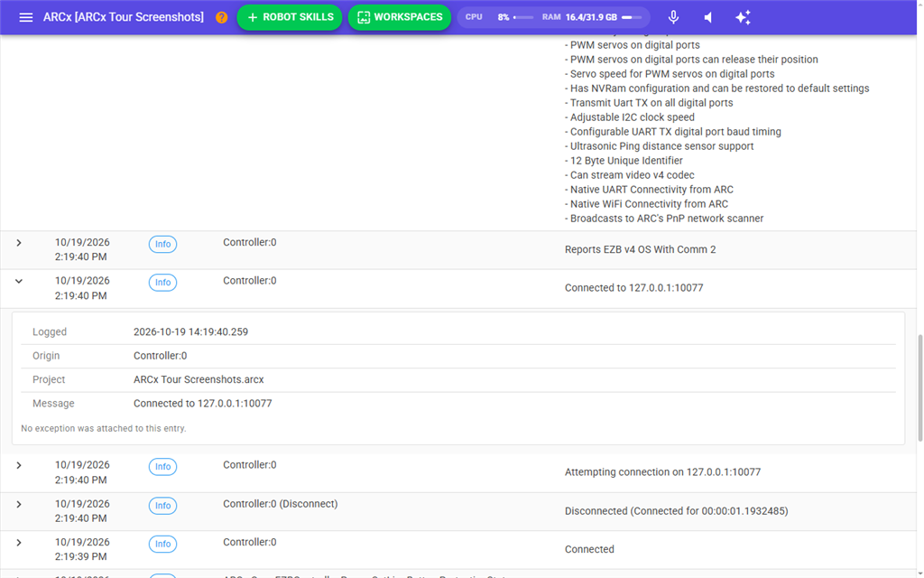Click Info badge on 'Reports EZB v4 OS' row
Screen dimensions: 924x578
pos(162,244)
